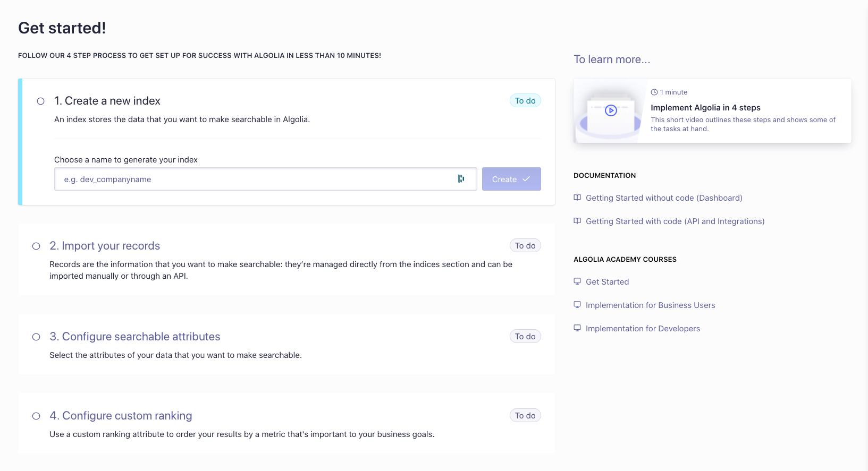Select circle for Configure searchable attributes step
Image resolution: width=868 pixels, height=471 pixels.
tap(36, 337)
